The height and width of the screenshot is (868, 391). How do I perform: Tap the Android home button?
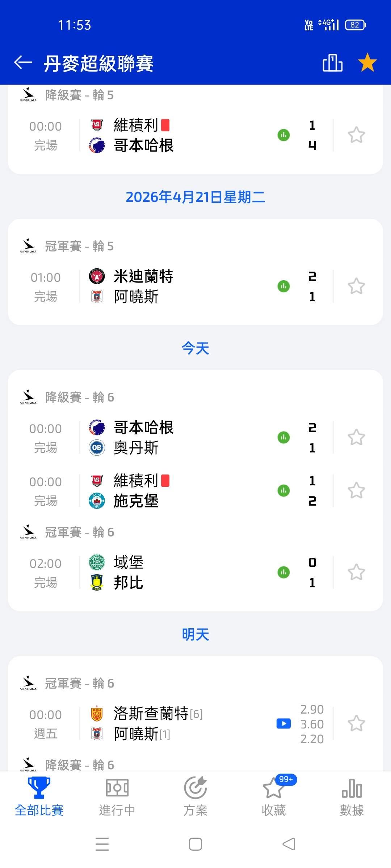(x=195, y=844)
